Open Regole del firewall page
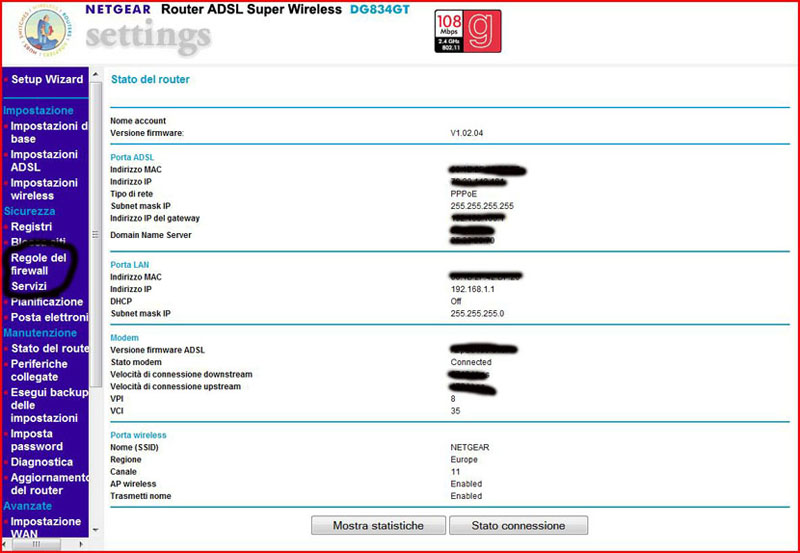 coord(39,264)
